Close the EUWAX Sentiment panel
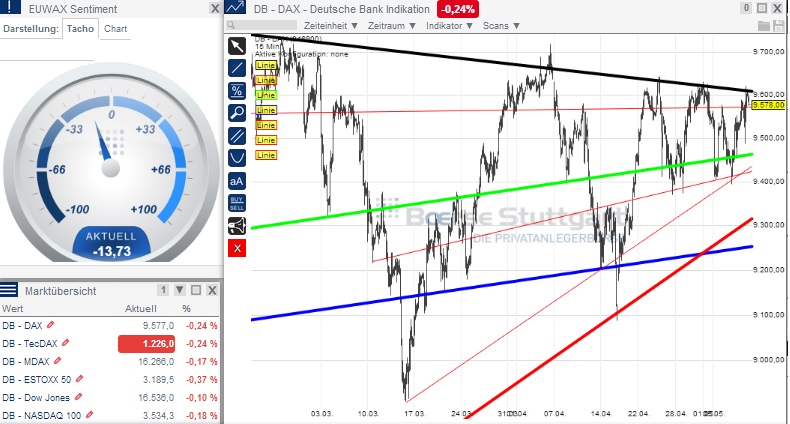790x424 pixels. [215, 9]
